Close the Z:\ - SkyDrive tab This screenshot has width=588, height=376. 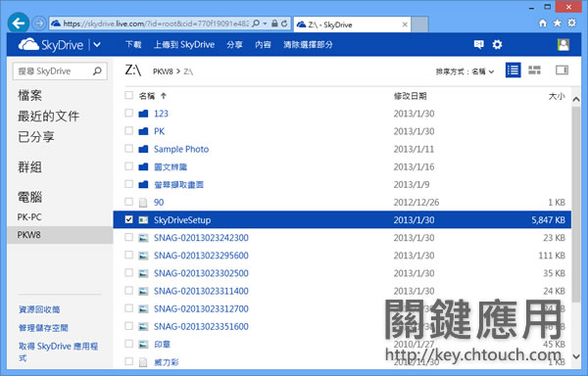click(405, 24)
